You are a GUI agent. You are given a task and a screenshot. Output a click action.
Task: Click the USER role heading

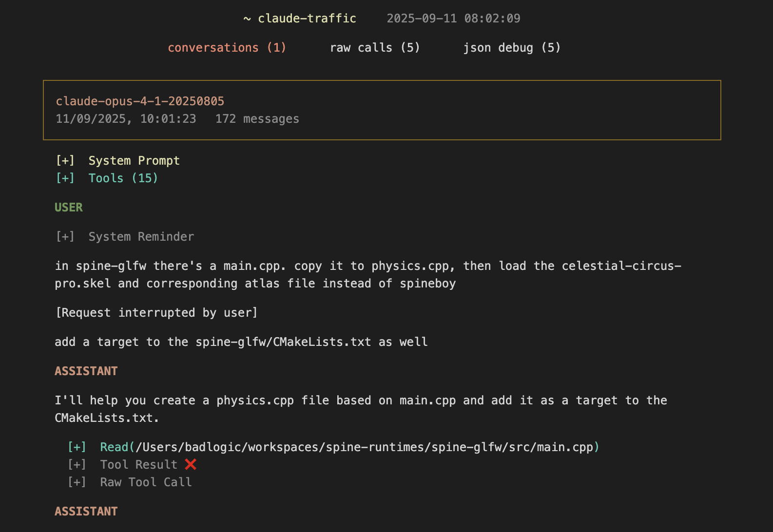pos(69,208)
